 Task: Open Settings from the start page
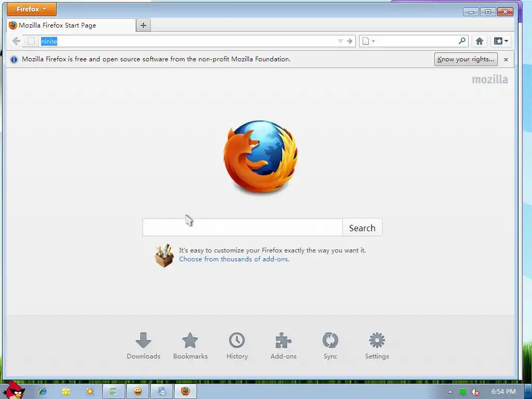pos(377,346)
